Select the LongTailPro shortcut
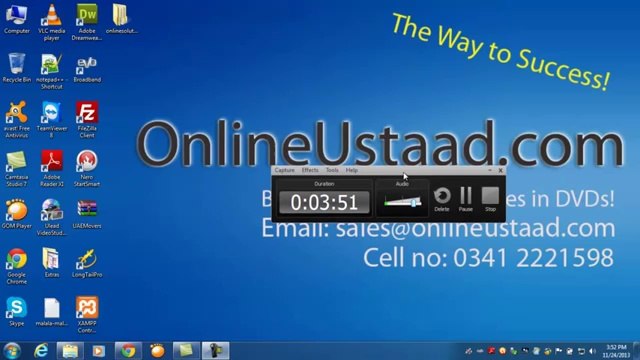Image resolution: width=640 pixels, height=360 pixels. pos(87,263)
